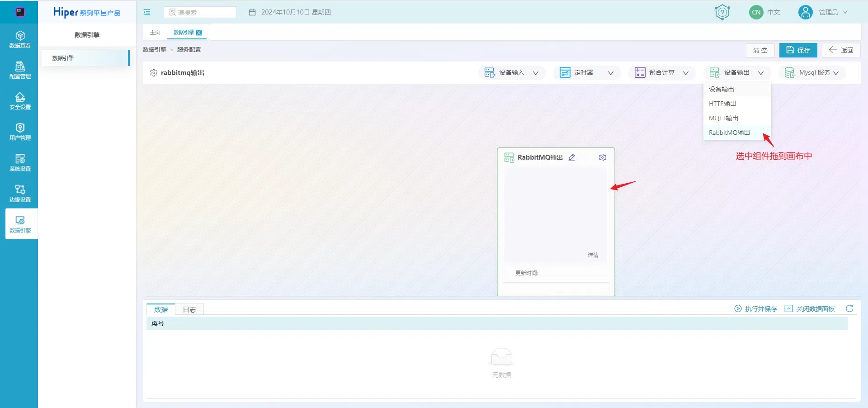Click the green CN language badge
868x408 pixels.
point(756,12)
